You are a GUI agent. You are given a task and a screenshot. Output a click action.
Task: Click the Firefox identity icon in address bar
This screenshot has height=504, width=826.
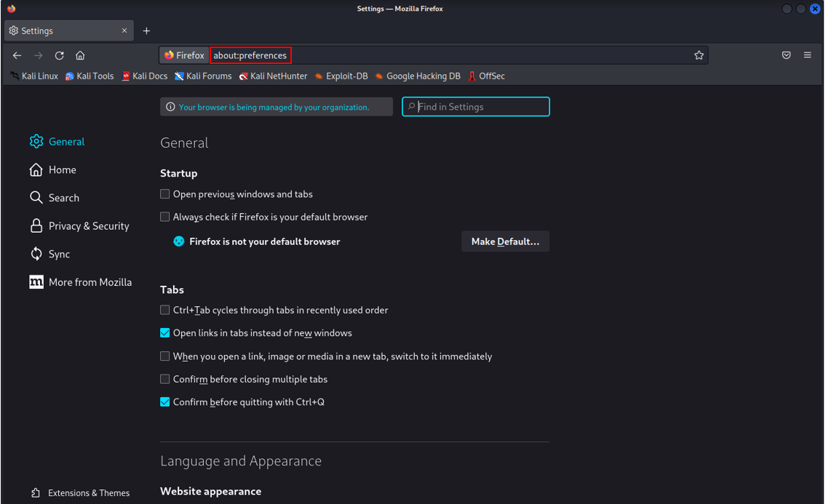(184, 55)
